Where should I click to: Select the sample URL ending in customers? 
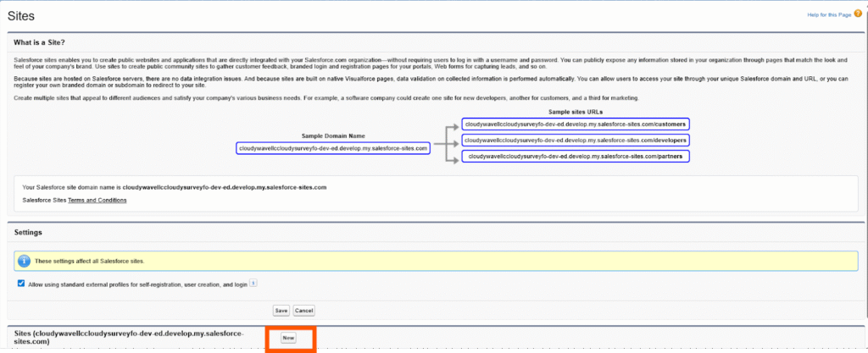(x=576, y=124)
